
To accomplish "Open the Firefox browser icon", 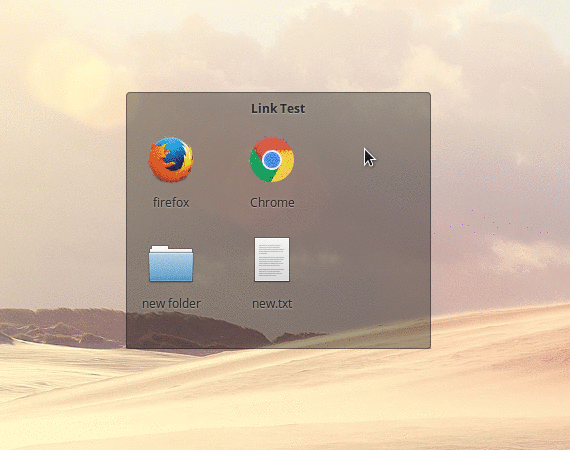I will (x=171, y=159).
